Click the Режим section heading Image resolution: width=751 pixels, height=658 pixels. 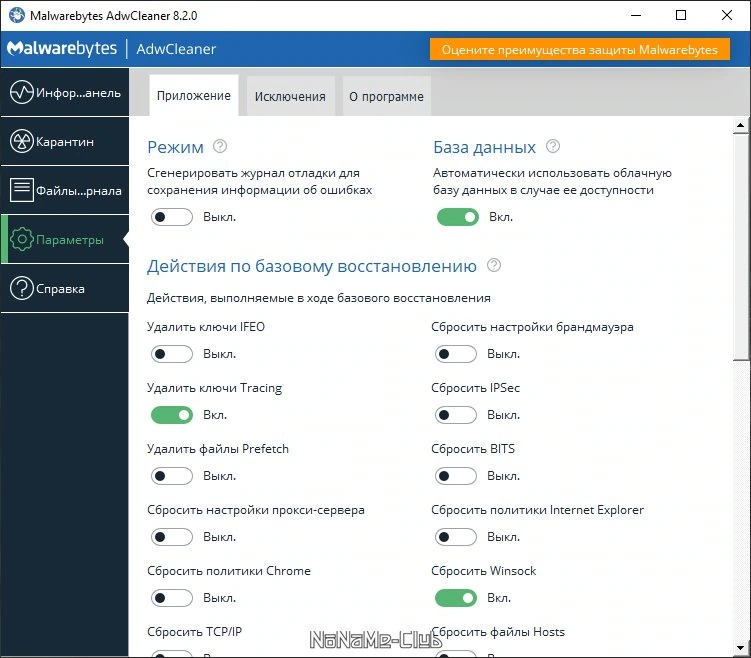point(175,147)
